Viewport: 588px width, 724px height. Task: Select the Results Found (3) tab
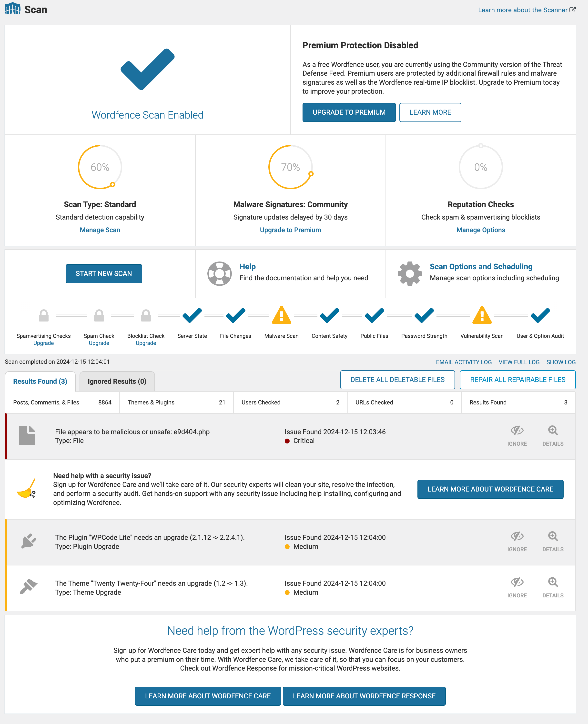[40, 380]
